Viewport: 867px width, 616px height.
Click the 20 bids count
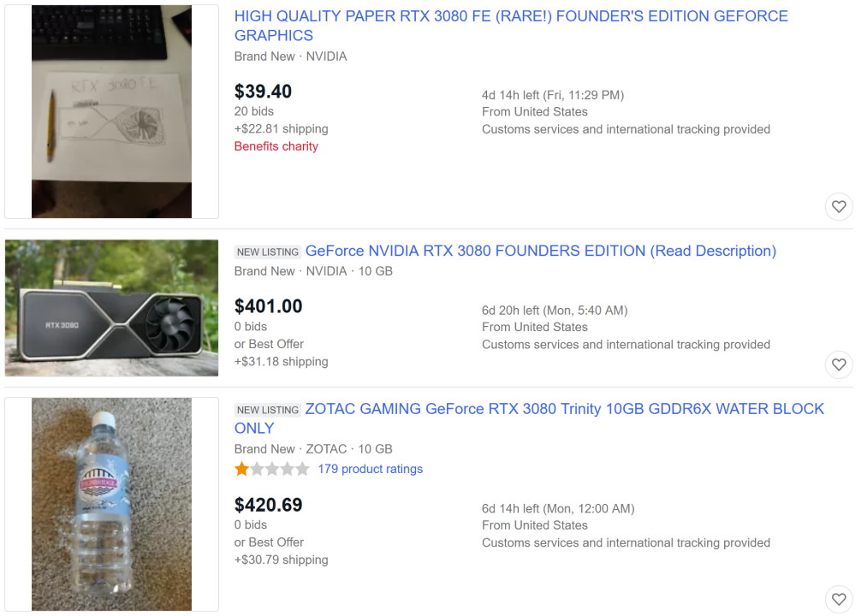[x=253, y=111]
